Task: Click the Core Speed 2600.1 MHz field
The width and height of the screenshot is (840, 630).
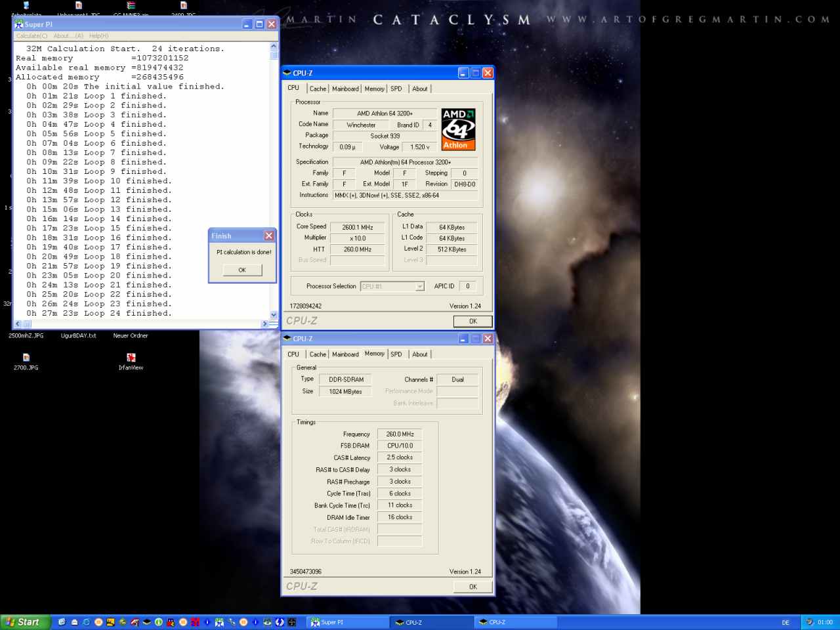Action: point(358,227)
